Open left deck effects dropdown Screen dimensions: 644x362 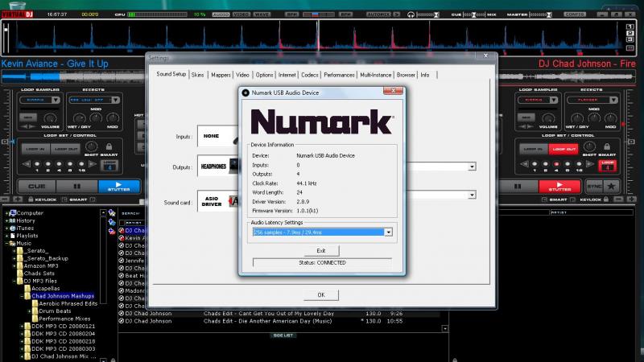(115, 100)
